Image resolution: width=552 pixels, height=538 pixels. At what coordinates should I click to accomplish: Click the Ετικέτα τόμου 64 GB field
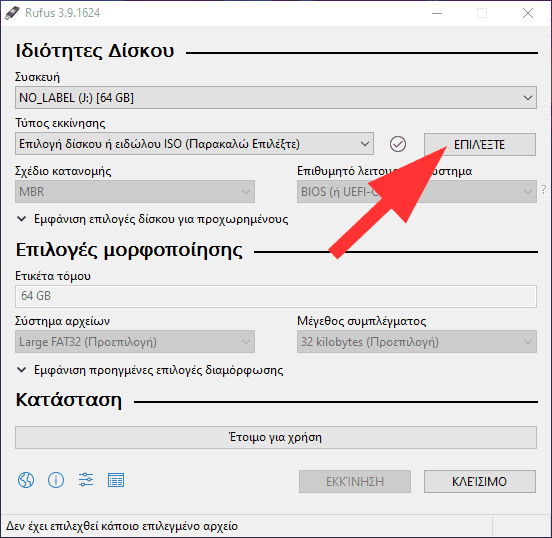click(276, 296)
